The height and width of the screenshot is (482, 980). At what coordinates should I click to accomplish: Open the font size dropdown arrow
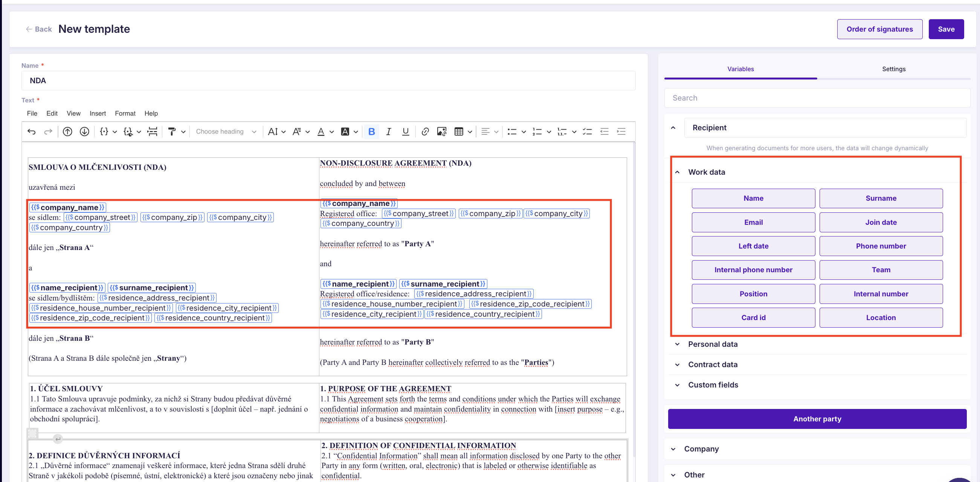tap(284, 132)
